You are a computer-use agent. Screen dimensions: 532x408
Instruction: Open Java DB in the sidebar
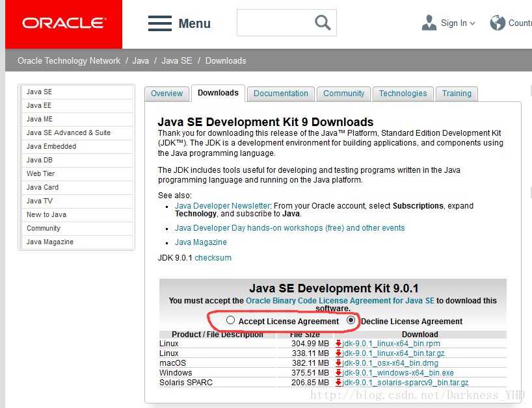pyautogui.click(x=76, y=160)
